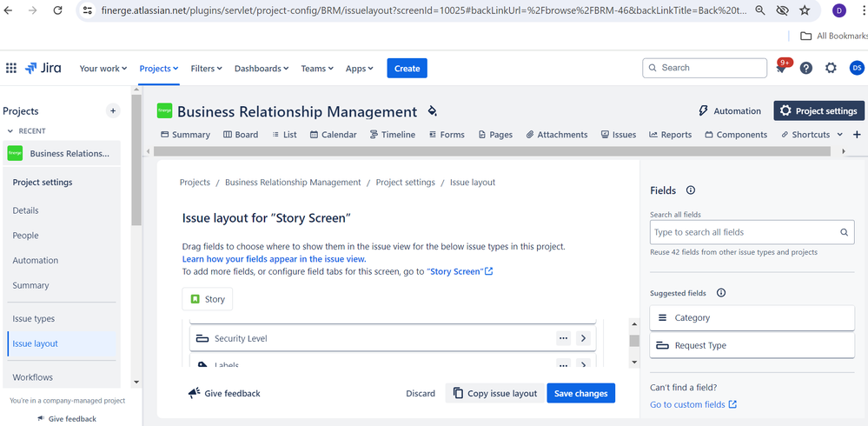The width and height of the screenshot is (868, 426).
Task: Open the Attachments tab
Action: (x=557, y=135)
